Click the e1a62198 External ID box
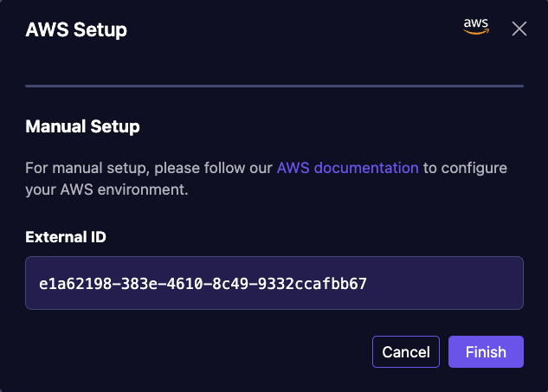 click(274, 283)
